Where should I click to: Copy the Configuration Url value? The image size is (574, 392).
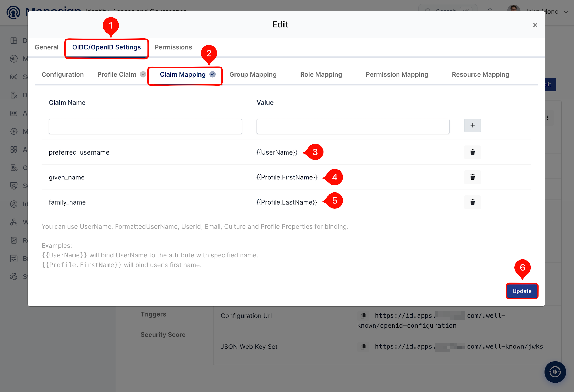[363, 315]
